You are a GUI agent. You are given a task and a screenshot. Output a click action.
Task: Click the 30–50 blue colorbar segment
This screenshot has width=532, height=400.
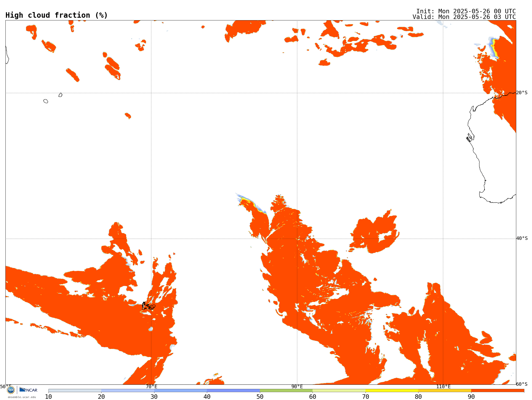pyautogui.click(x=207, y=391)
